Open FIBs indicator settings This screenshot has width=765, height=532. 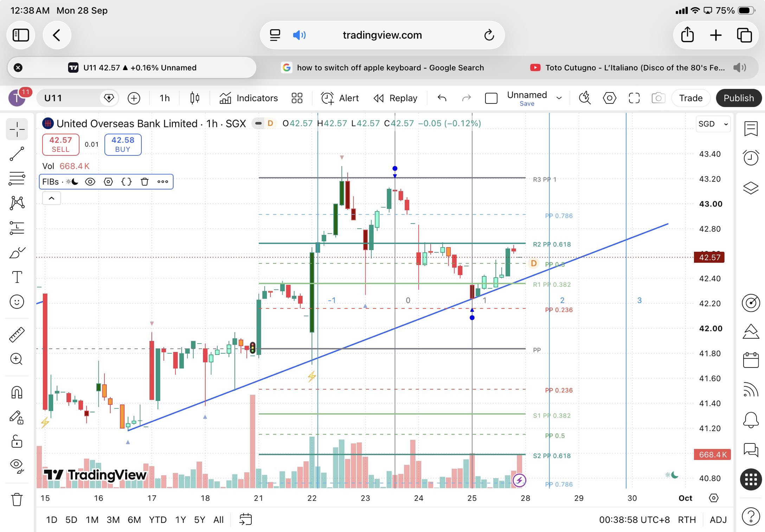click(108, 182)
